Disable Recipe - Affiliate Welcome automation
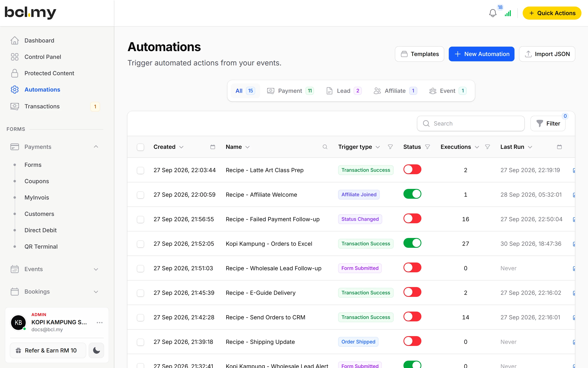This screenshot has height=368, width=588. point(412,194)
